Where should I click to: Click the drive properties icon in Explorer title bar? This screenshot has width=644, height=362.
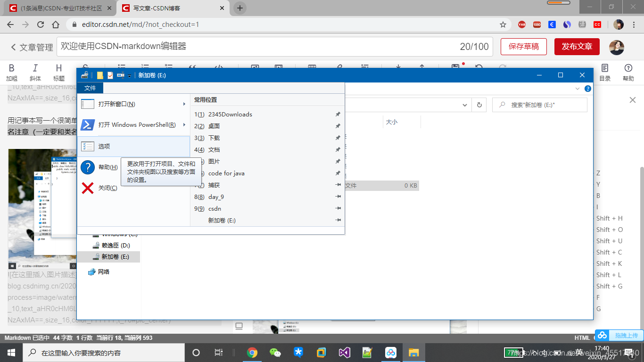point(85,75)
